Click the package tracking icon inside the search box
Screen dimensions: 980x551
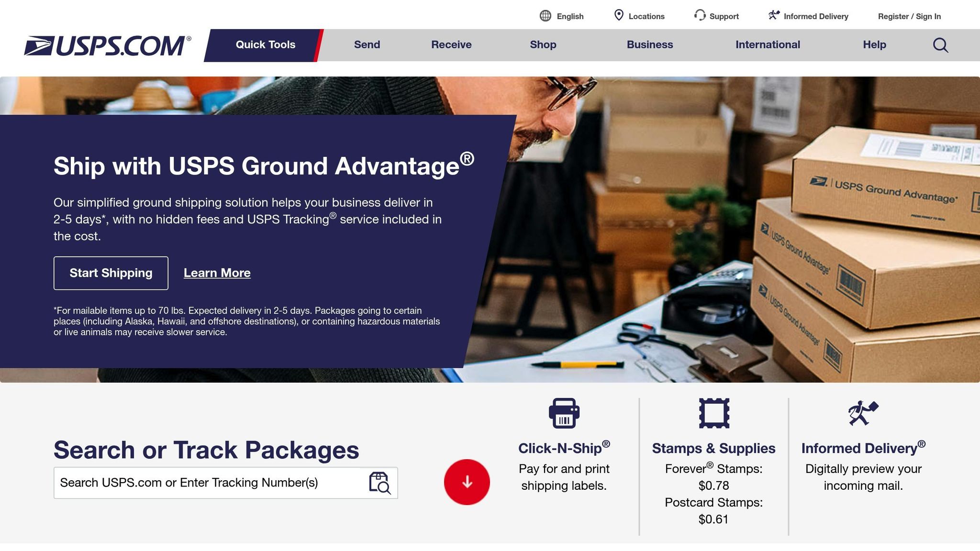(x=379, y=483)
